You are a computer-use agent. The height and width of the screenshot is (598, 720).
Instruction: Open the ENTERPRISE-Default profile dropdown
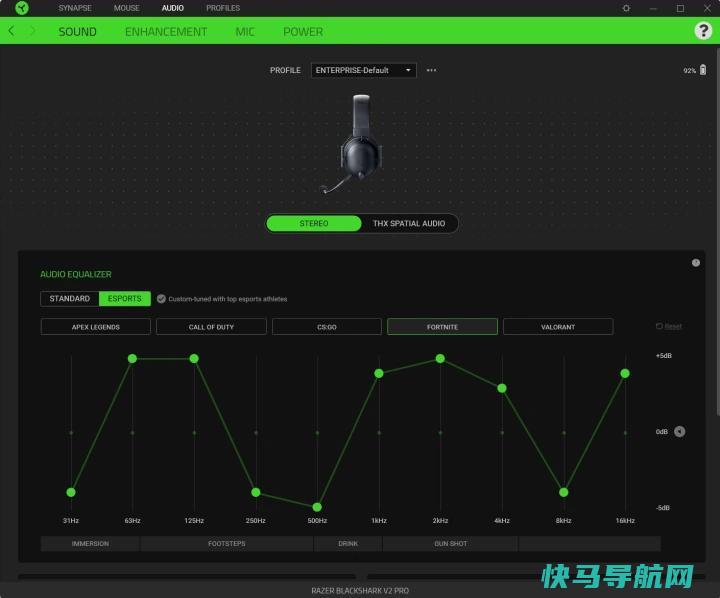click(x=364, y=70)
